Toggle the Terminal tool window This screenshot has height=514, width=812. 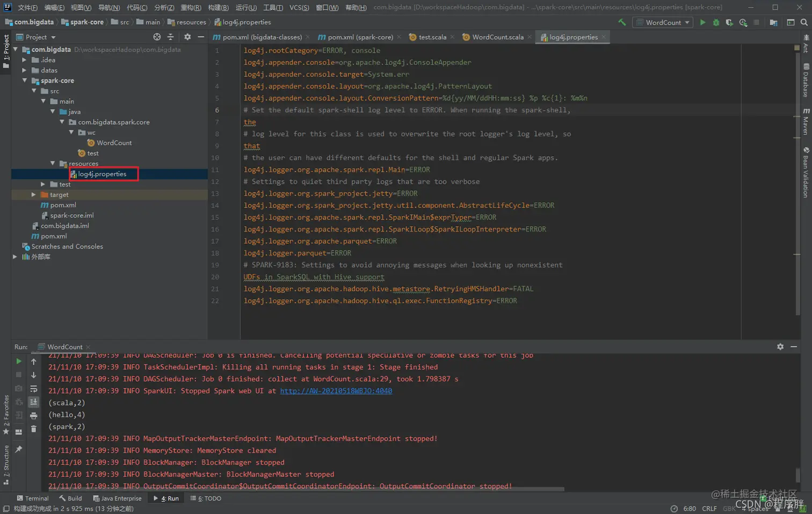pyautogui.click(x=33, y=498)
